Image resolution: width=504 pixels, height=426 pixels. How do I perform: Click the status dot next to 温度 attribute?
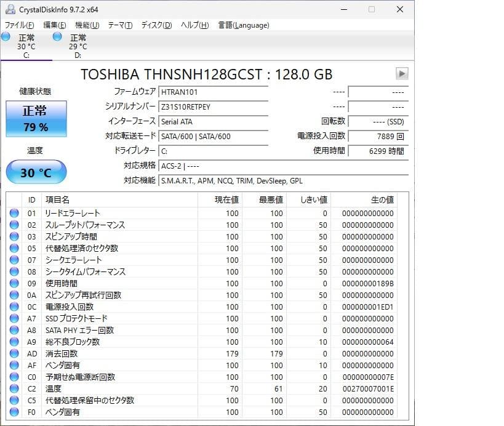coord(14,388)
